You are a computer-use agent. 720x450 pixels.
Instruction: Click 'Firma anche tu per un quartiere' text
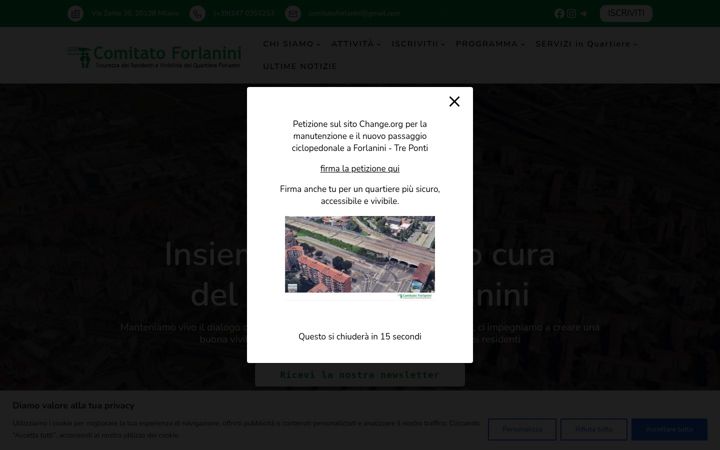pyautogui.click(x=360, y=195)
